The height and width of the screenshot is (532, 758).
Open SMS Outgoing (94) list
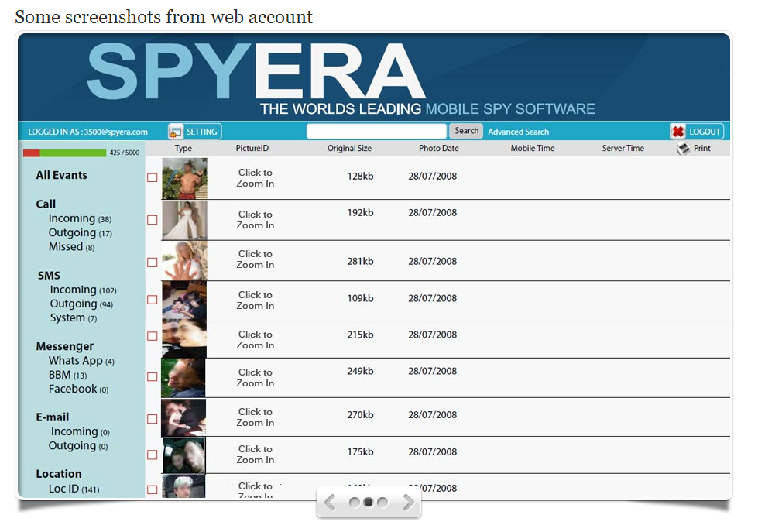pos(81,304)
